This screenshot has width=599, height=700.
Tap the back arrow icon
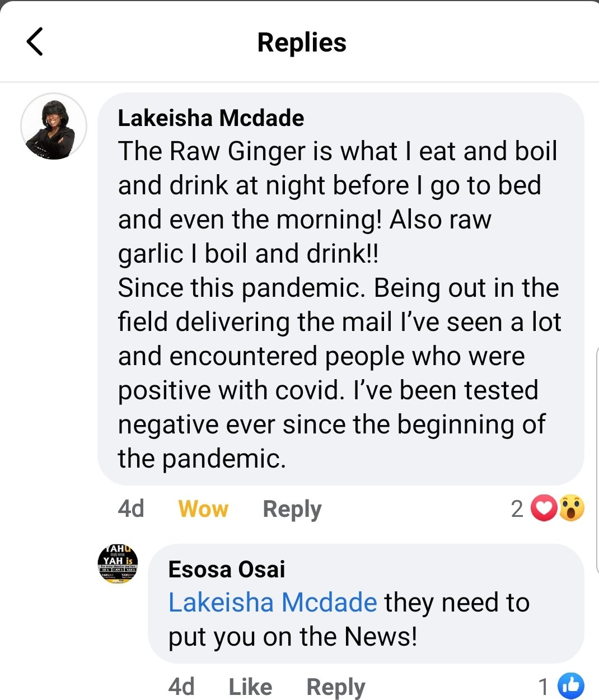click(35, 42)
